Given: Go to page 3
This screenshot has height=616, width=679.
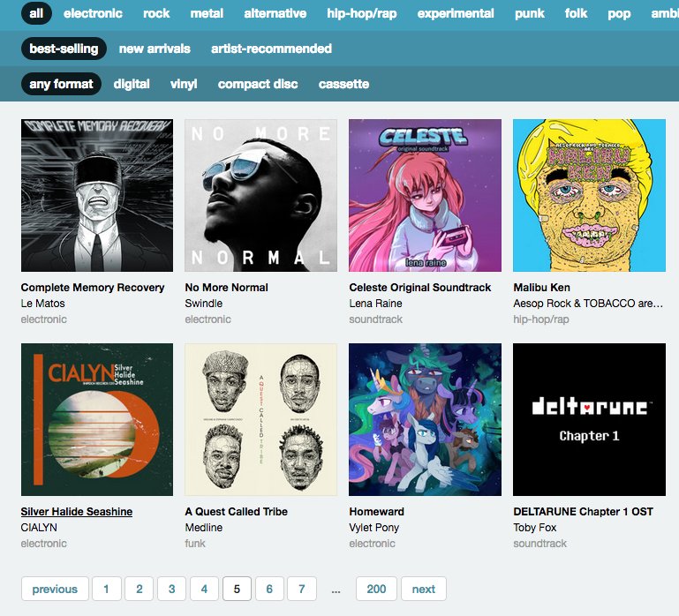Looking at the screenshot, I should (x=172, y=589).
